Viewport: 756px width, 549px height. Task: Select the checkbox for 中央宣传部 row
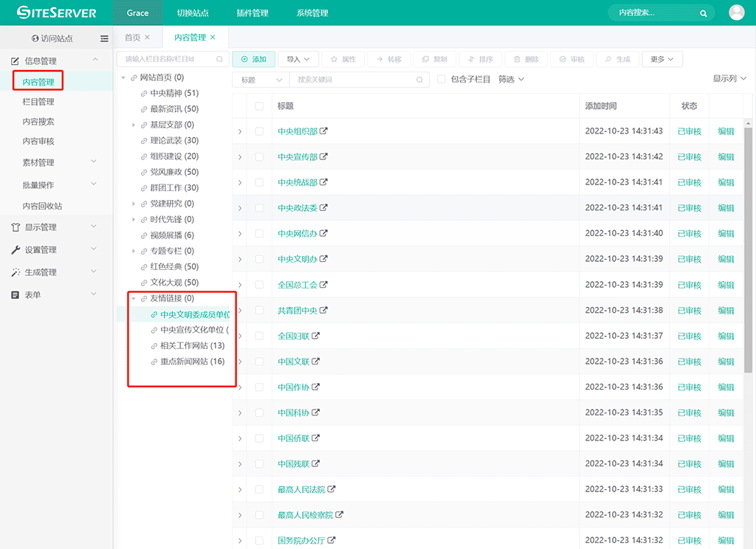pyautogui.click(x=259, y=157)
